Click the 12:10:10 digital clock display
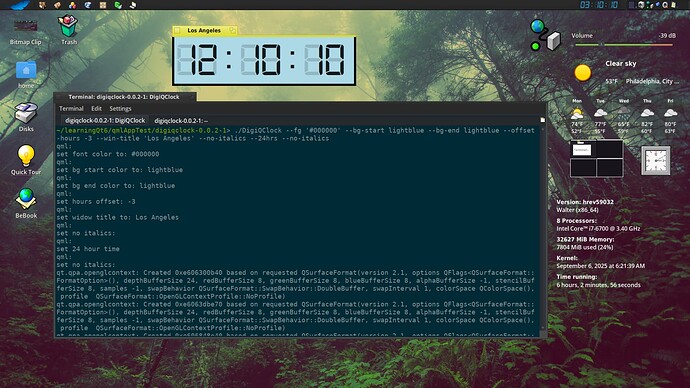Image resolution: width=690 pixels, height=388 pixels. [x=264, y=60]
